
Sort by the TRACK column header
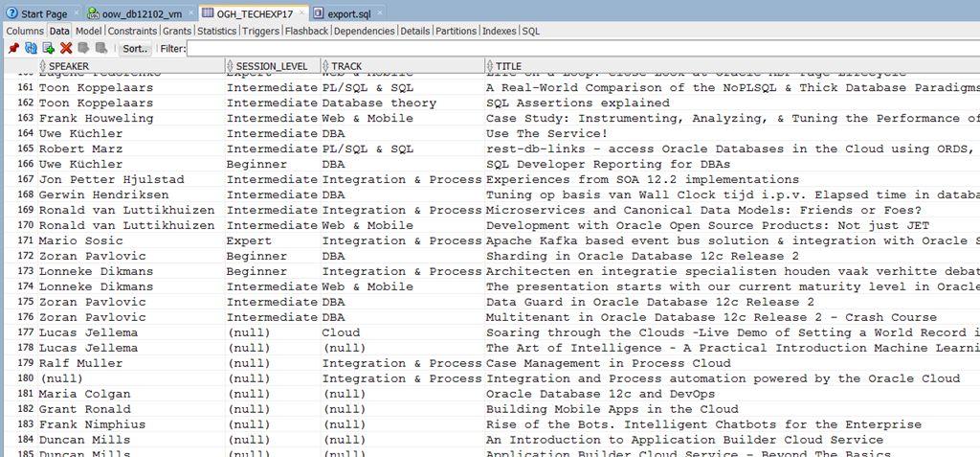pyautogui.click(x=346, y=66)
